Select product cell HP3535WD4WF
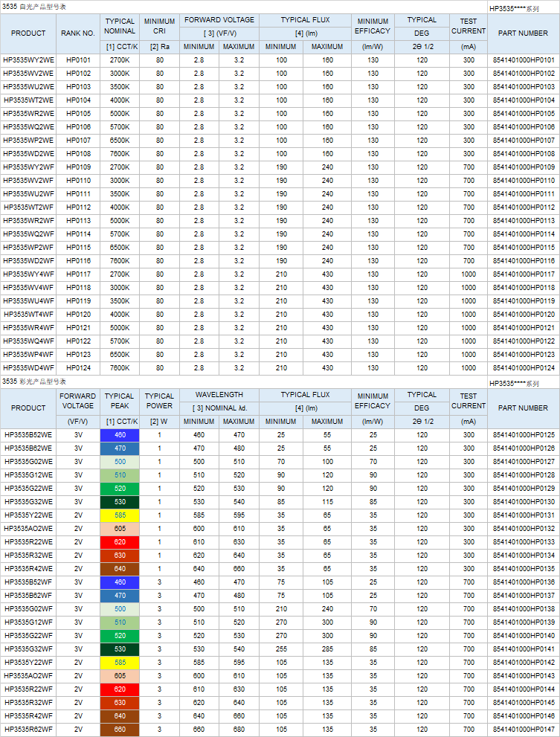 (x=28, y=368)
